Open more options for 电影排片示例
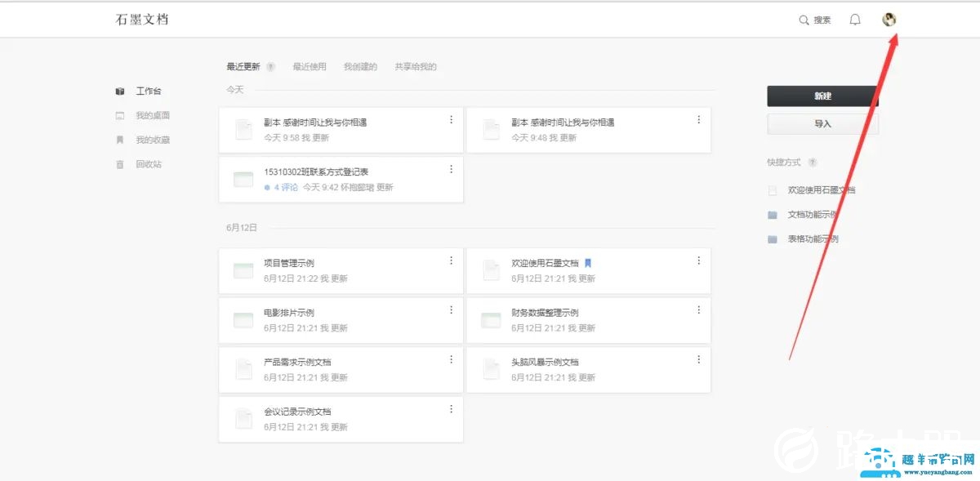 pyautogui.click(x=451, y=310)
